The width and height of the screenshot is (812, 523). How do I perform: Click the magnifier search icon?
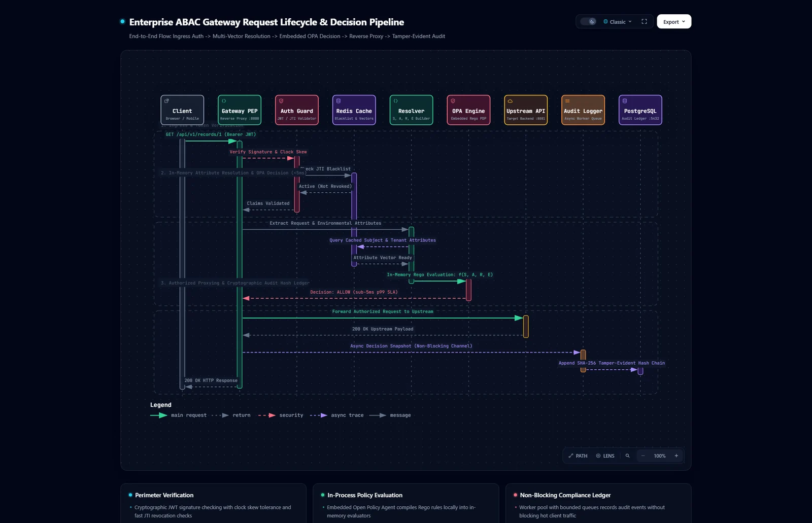[x=628, y=456]
